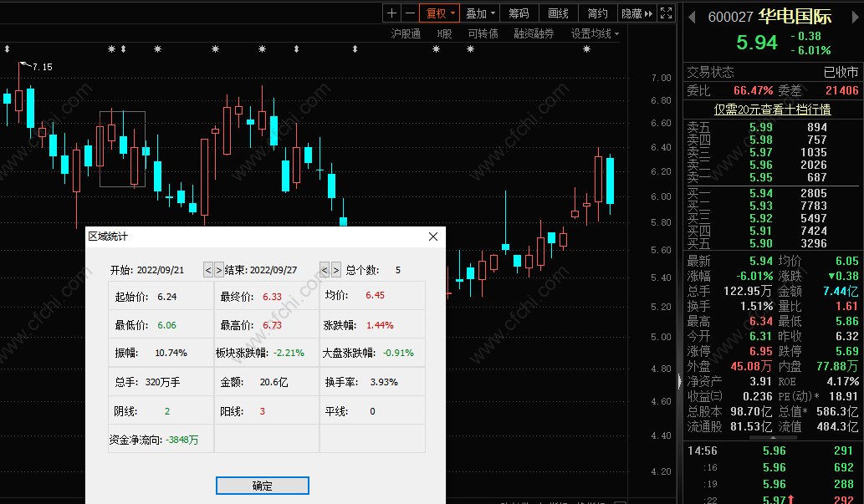Click the 14:56 trade tick row
This screenshot has height=504, width=864.
772,451
